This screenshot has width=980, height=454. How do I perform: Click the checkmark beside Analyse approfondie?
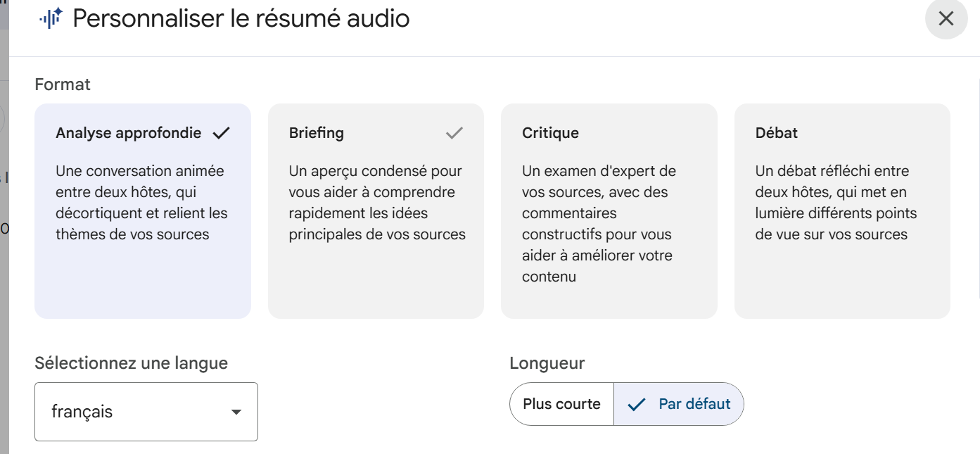point(221,133)
